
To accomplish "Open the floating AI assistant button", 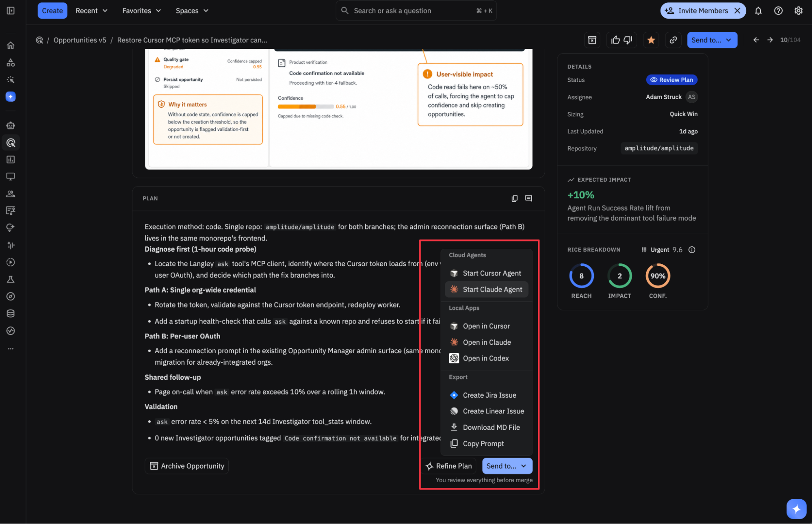I will (x=796, y=509).
